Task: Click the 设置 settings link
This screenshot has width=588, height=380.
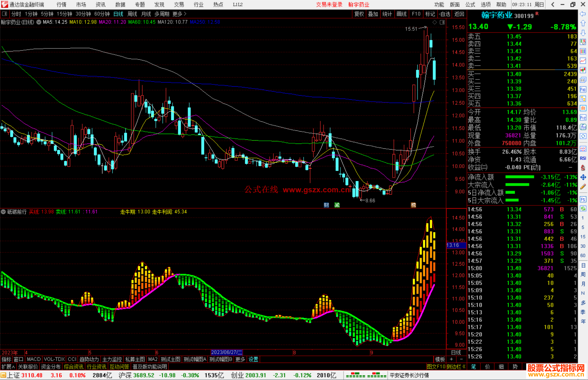Action: (x=253, y=359)
